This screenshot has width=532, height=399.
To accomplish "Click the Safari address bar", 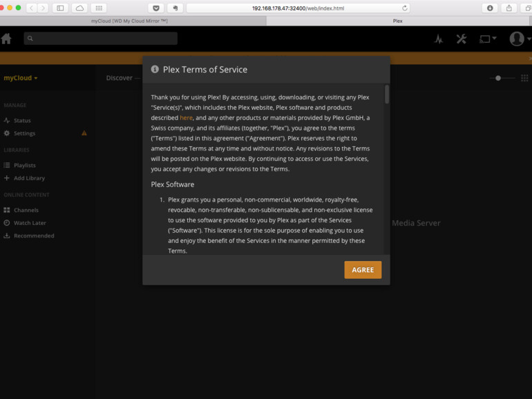I will pyautogui.click(x=298, y=8).
